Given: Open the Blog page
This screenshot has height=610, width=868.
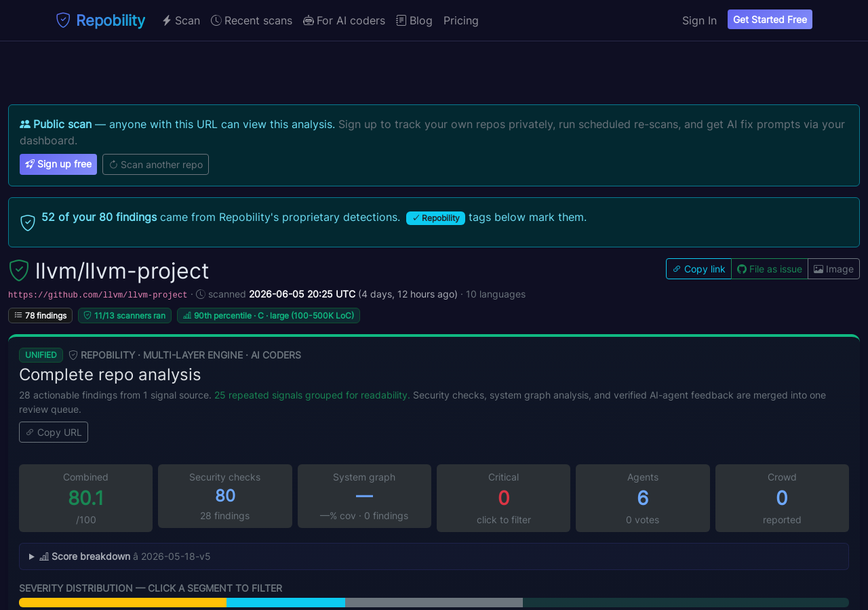Looking at the screenshot, I should pyautogui.click(x=414, y=20).
